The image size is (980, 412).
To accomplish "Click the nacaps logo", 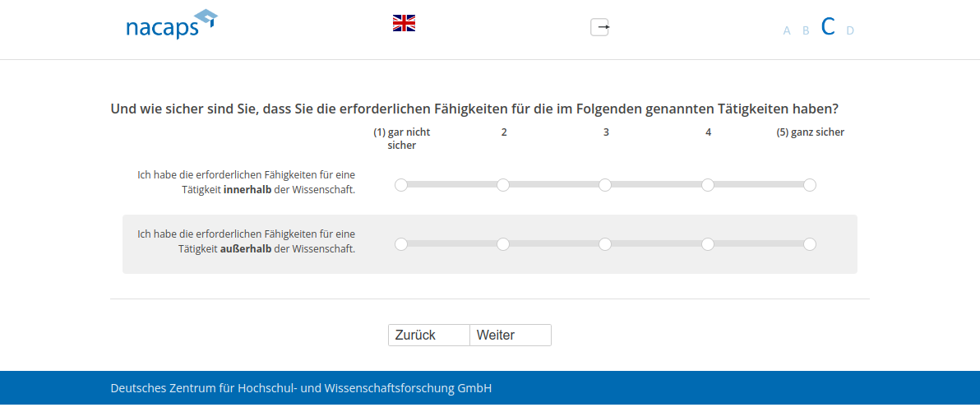I will (x=171, y=25).
